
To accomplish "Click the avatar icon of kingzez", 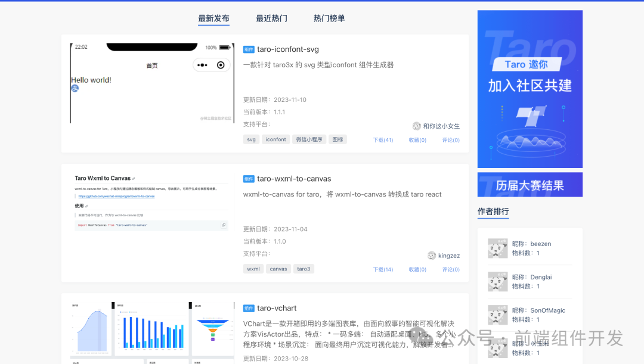I will click(431, 256).
